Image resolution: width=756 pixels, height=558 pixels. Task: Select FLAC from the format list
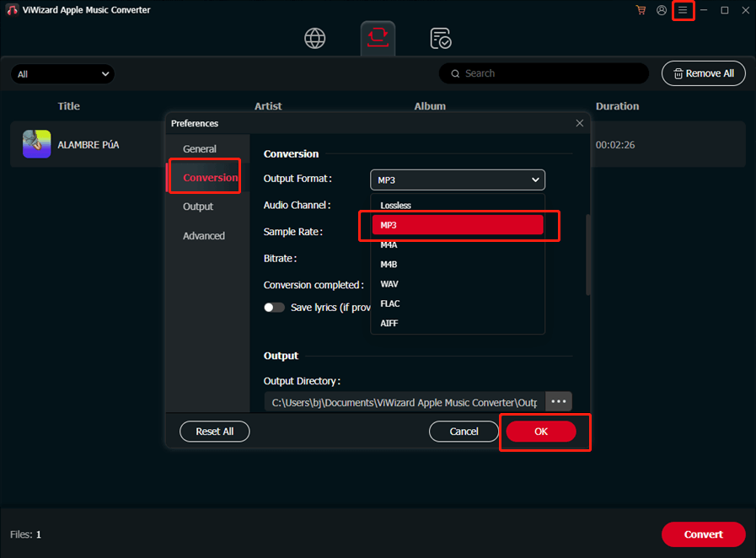click(390, 303)
